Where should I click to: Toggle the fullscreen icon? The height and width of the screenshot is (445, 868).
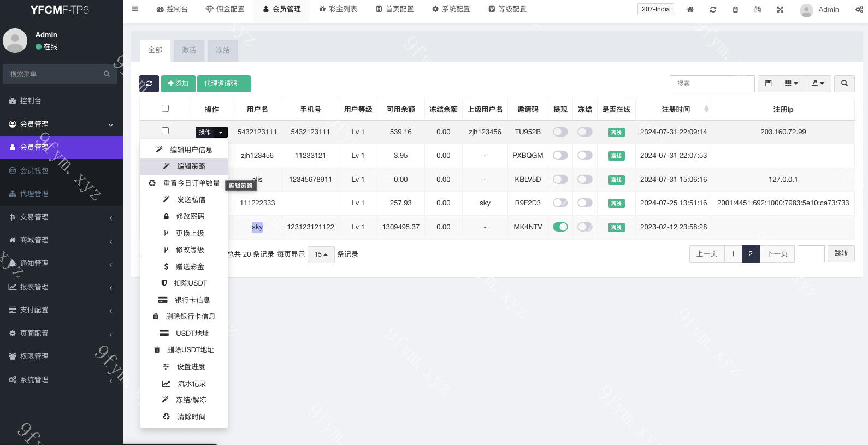[x=780, y=9]
